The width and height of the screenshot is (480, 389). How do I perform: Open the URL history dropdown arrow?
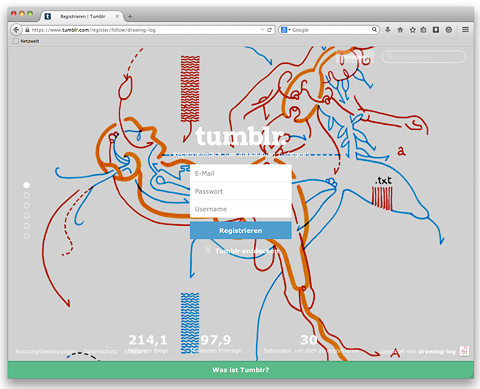click(262, 30)
